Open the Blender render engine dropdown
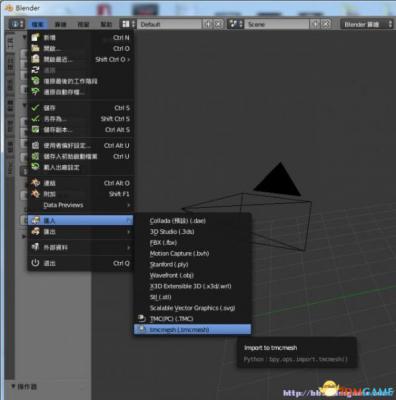396x400 pixels. pyautogui.click(x=367, y=24)
